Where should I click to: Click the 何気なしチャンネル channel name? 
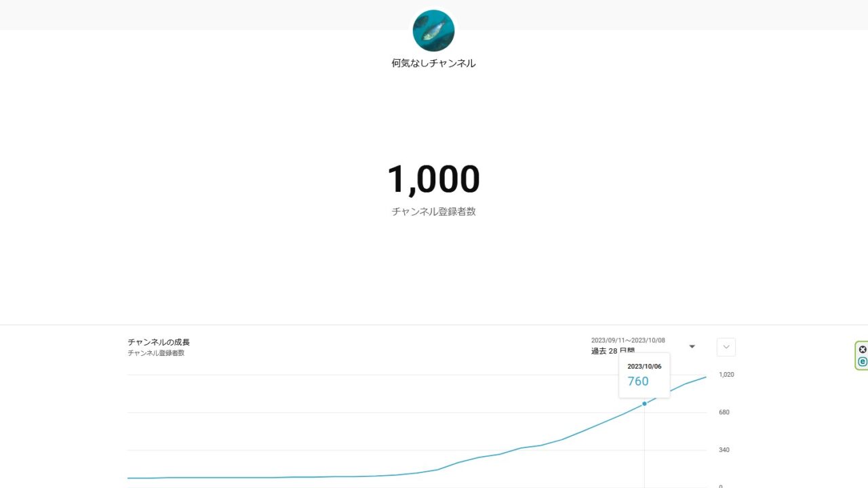click(433, 63)
